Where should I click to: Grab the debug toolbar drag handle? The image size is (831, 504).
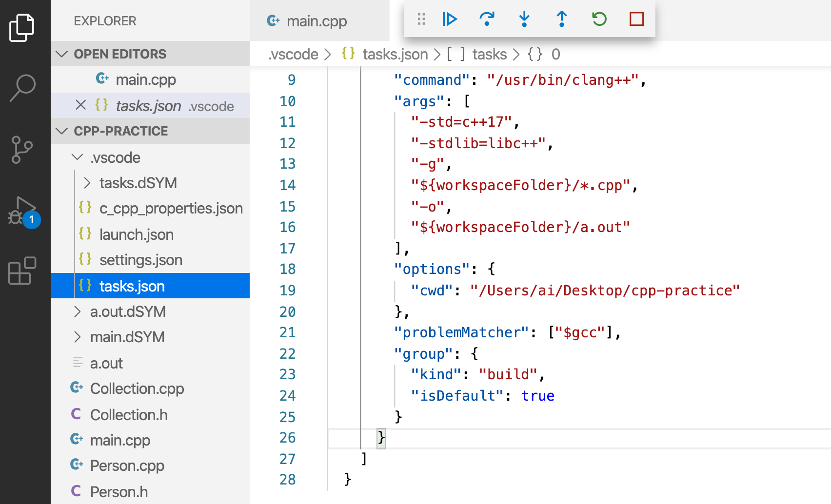pos(421,19)
